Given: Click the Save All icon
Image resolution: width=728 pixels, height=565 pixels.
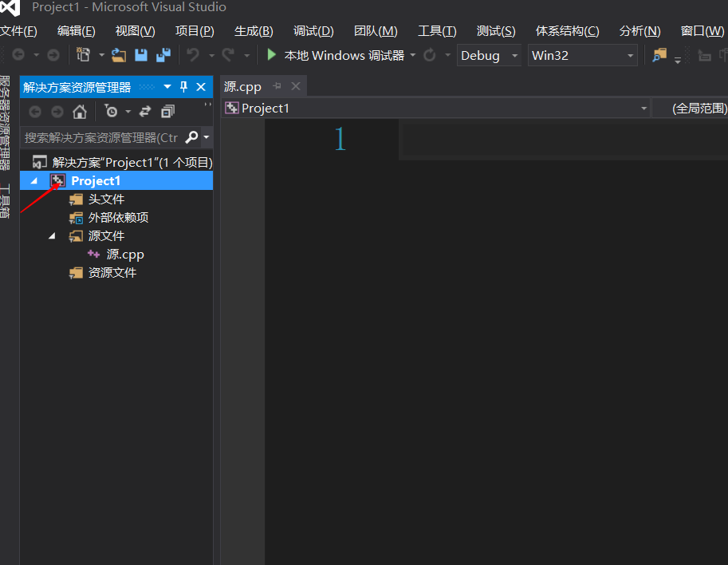Looking at the screenshot, I should coord(163,55).
